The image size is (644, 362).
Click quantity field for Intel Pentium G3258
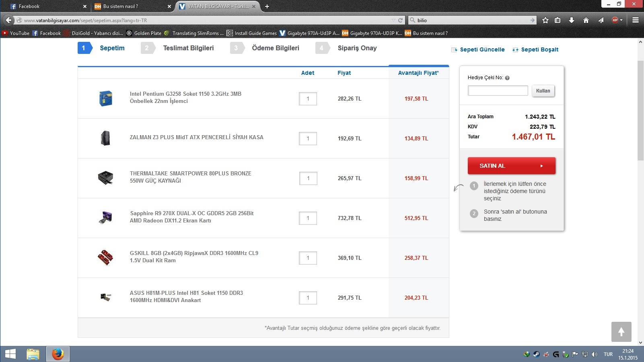tap(308, 99)
